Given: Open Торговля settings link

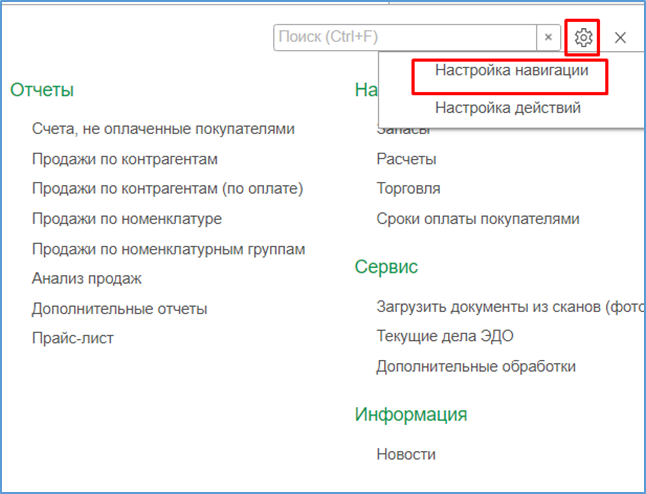Looking at the screenshot, I should (x=408, y=189).
